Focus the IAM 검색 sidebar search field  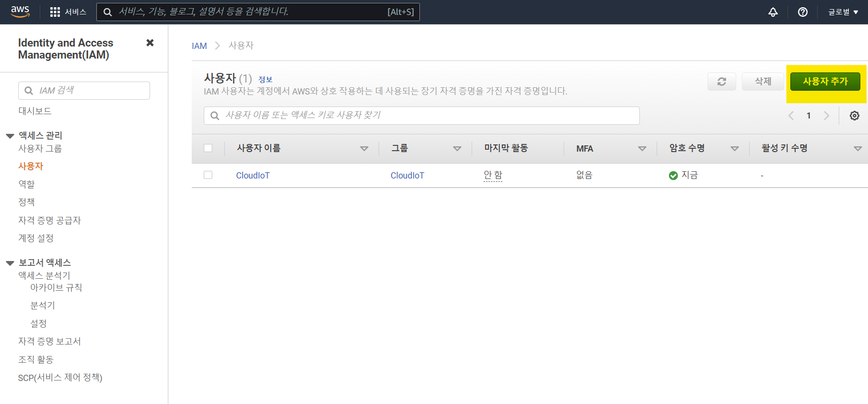point(84,91)
